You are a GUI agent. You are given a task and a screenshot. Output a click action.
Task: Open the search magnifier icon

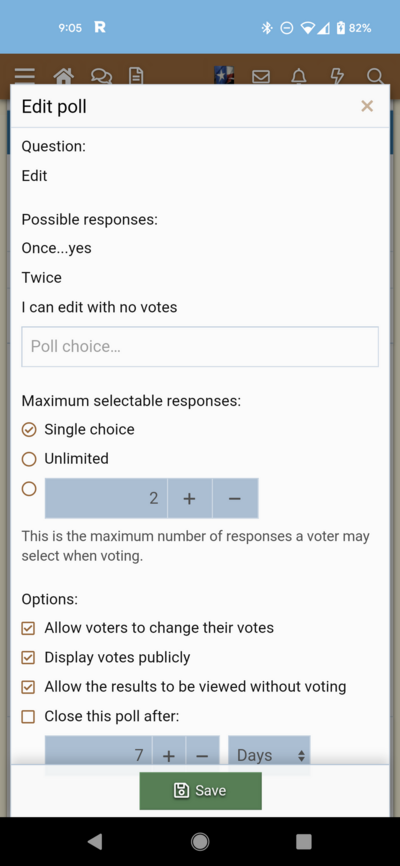375,76
